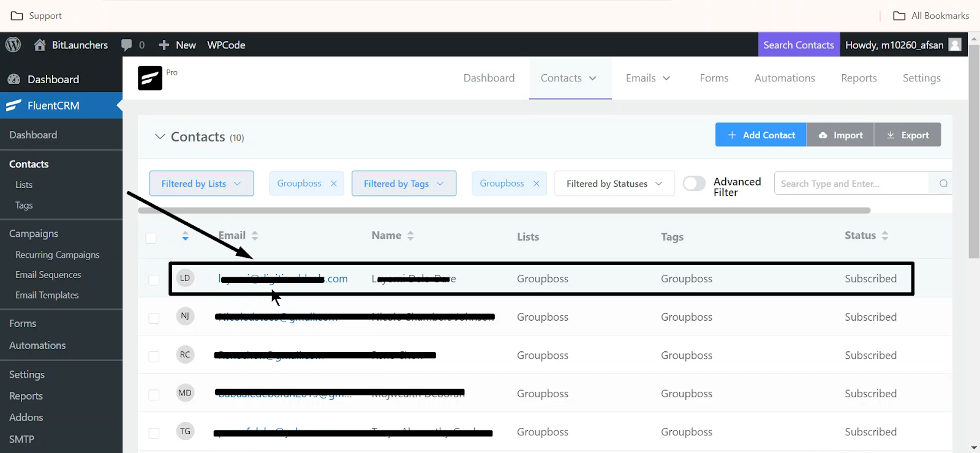Open Addons sidebar link
980x453 pixels.
click(26, 417)
